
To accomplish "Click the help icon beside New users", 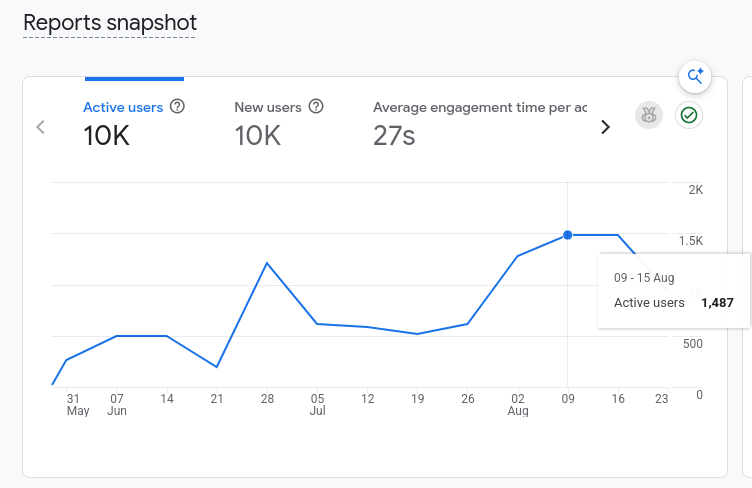I will point(316,106).
